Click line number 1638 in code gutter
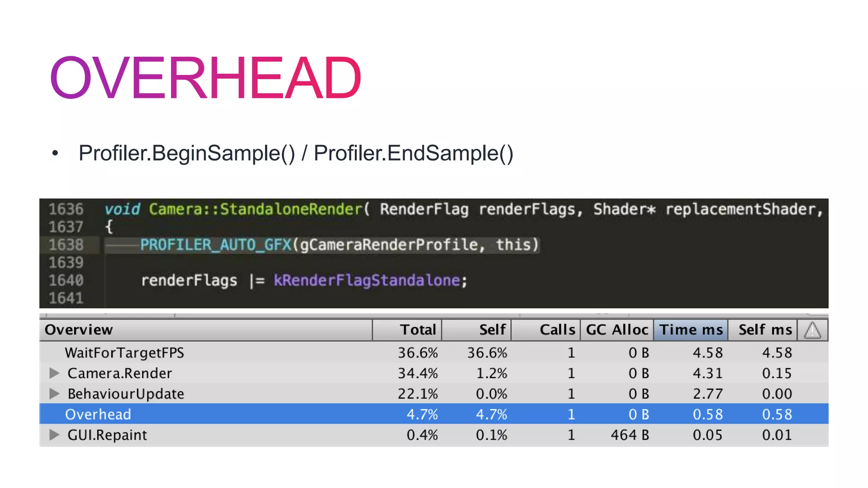 click(66, 245)
